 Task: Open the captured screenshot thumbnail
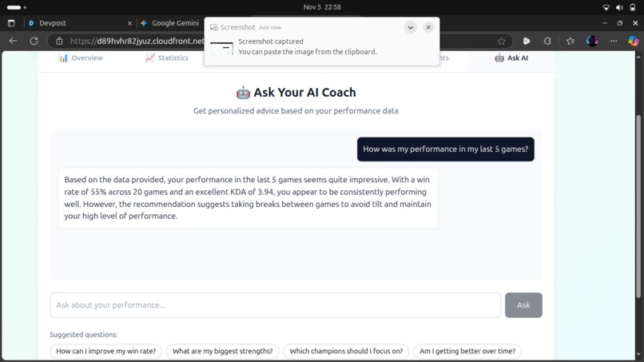click(221, 48)
